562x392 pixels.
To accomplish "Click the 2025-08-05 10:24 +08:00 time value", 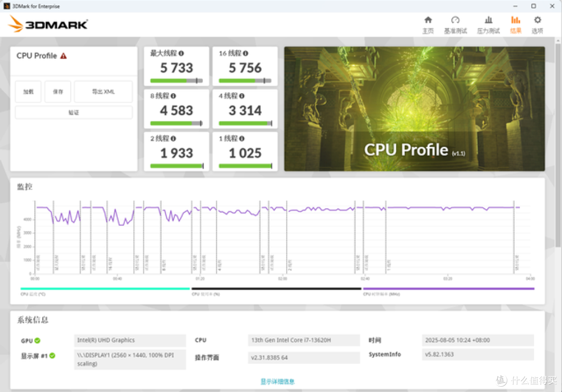I will [478, 340].
